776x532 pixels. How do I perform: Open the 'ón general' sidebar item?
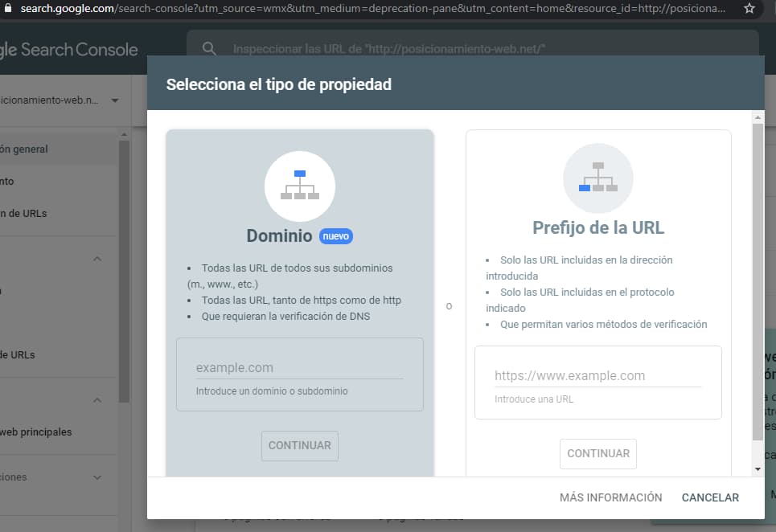tap(59, 149)
